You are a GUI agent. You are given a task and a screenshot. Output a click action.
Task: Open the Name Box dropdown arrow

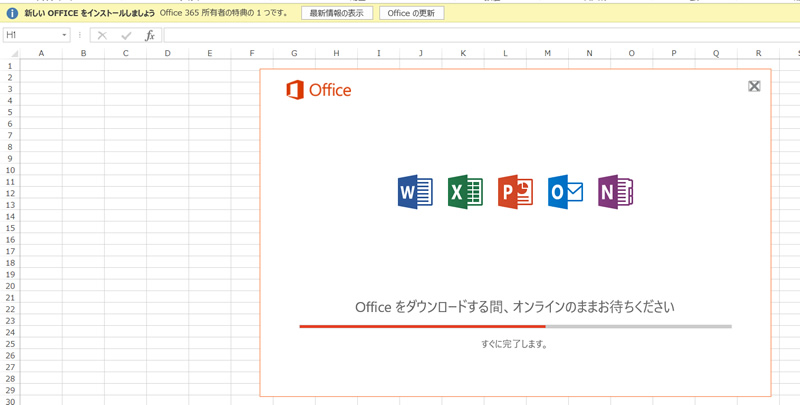64,35
